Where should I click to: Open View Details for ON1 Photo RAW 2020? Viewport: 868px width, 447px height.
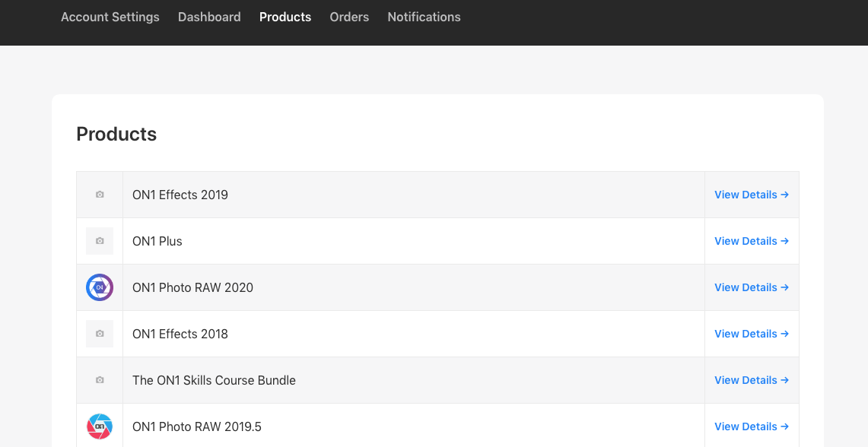click(751, 287)
